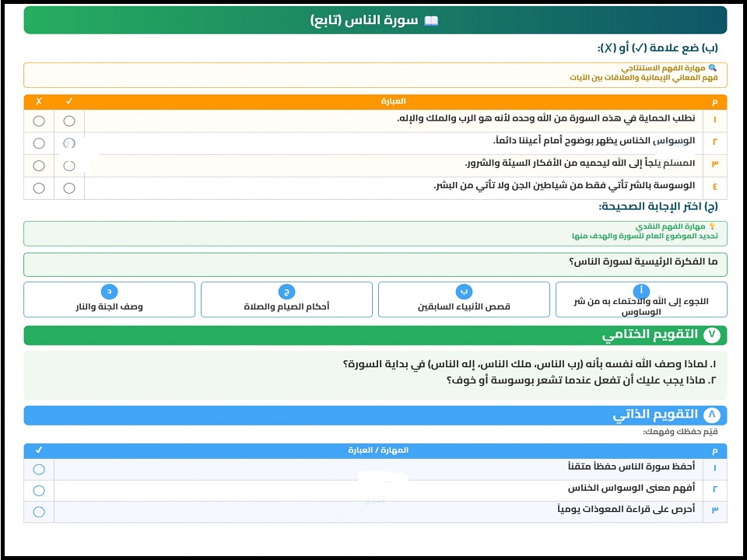
Task: Choose answer ج أحكام الصيام والصلاة
Action: (x=286, y=299)
